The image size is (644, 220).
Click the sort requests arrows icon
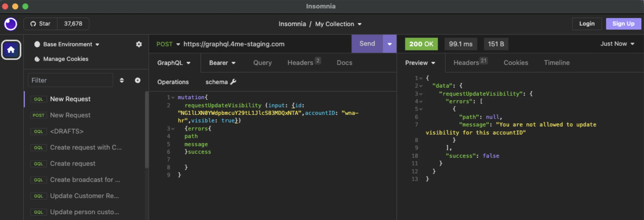(x=122, y=80)
